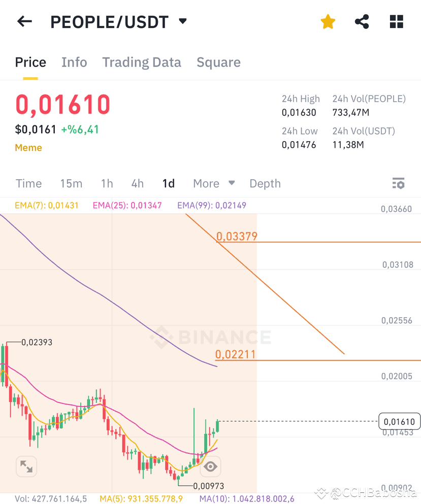Image resolution: width=421 pixels, height=504 pixels.
Task: Switch to the Trading Data tab
Action: (142, 62)
